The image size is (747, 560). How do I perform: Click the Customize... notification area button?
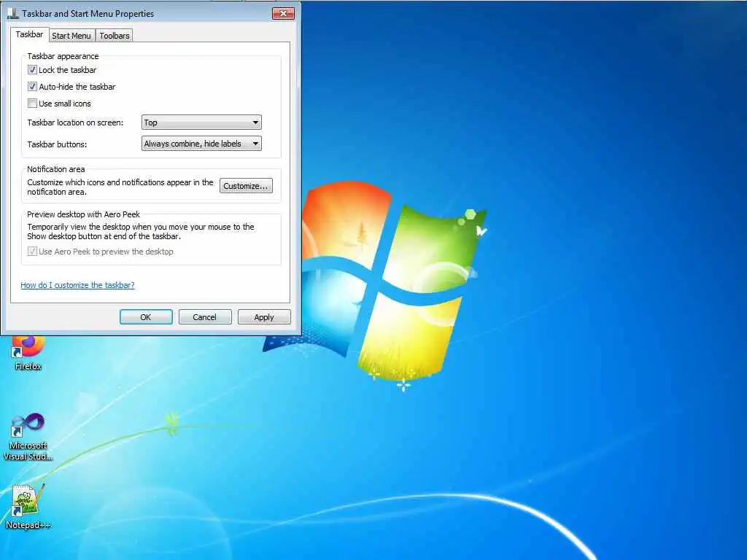246,186
